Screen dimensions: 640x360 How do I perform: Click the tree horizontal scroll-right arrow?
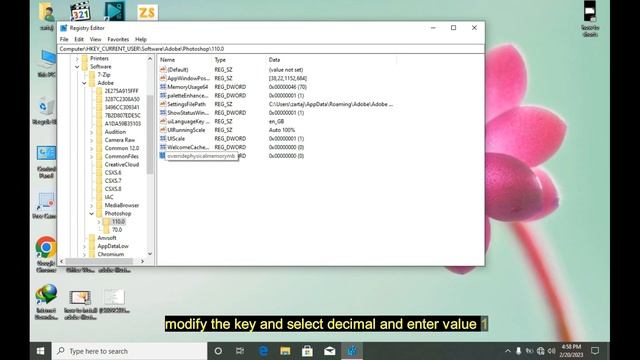(x=142, y=261)
